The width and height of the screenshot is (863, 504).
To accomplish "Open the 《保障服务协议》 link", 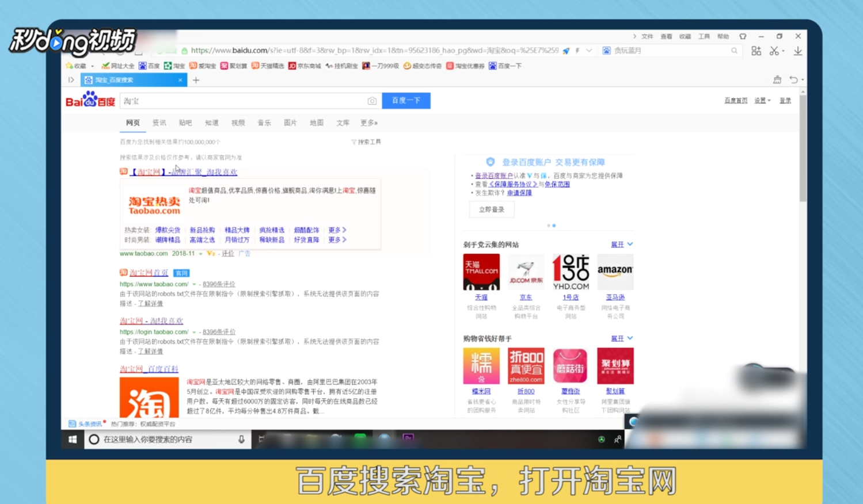I will (x=513, y=184).
